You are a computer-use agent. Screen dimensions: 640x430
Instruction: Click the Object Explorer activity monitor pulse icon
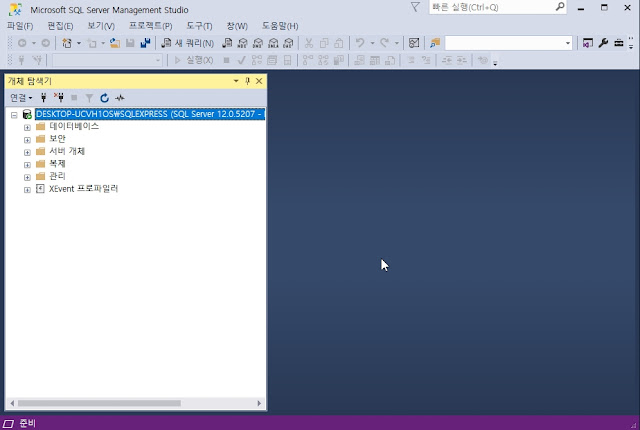(120, 98)
